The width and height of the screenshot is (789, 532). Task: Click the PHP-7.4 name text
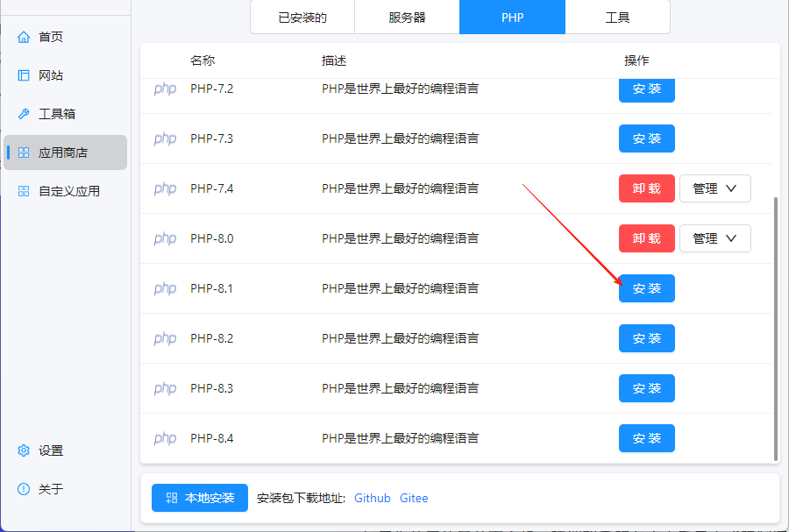(x=212, y=188)
